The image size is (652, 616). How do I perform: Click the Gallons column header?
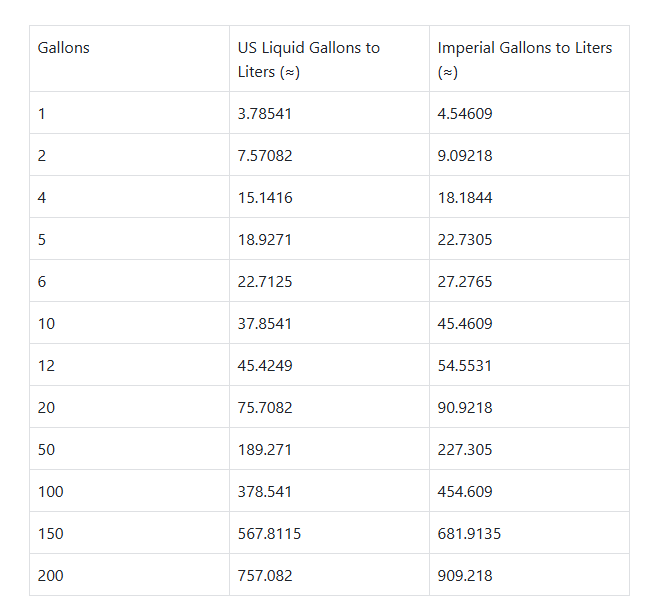pos(63,48)
